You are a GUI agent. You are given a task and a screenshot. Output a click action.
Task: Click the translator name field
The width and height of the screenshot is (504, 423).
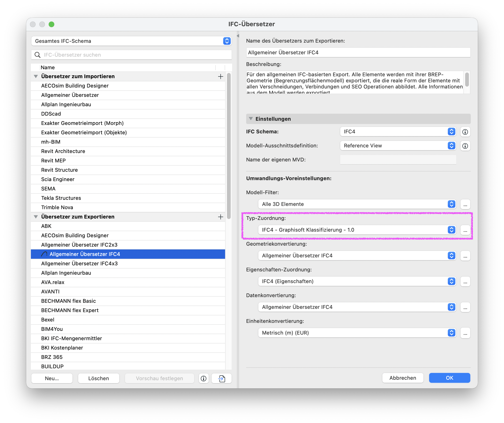[358, 53]
